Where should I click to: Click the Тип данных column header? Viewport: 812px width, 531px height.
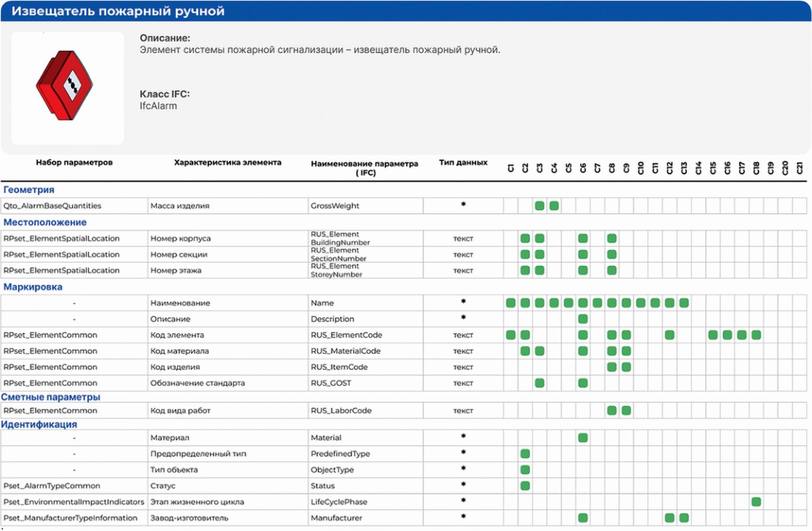tap(463, 162)
